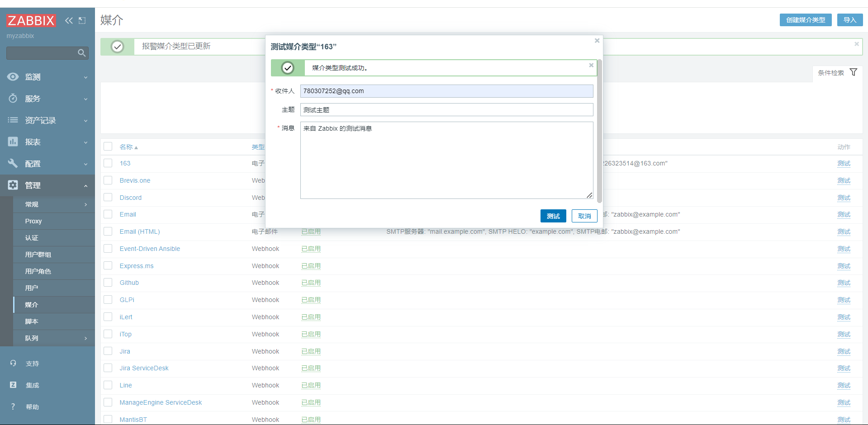Open the 认证 menu item
Screen dimensions: 868x425
(x=54, y=238)
